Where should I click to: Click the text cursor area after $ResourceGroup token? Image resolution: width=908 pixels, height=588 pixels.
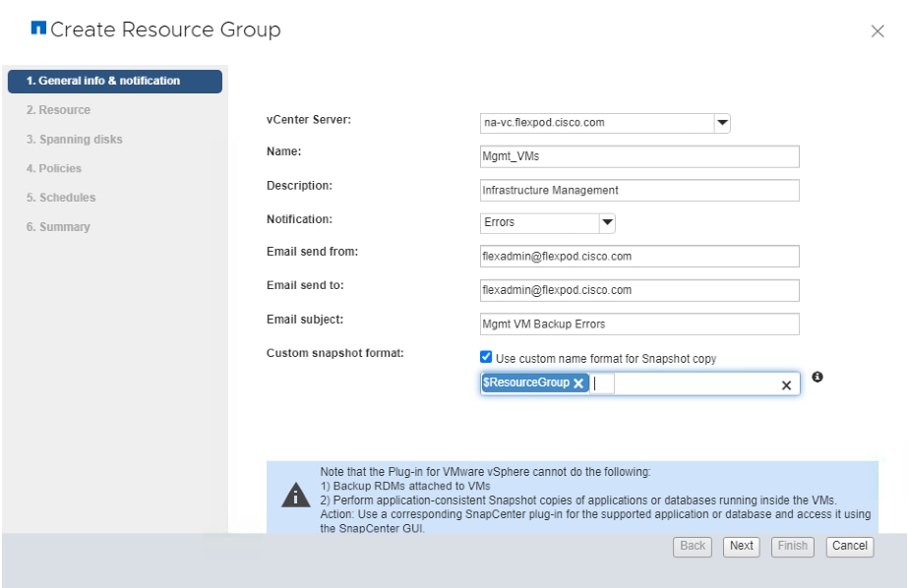[x=602, y=383]
